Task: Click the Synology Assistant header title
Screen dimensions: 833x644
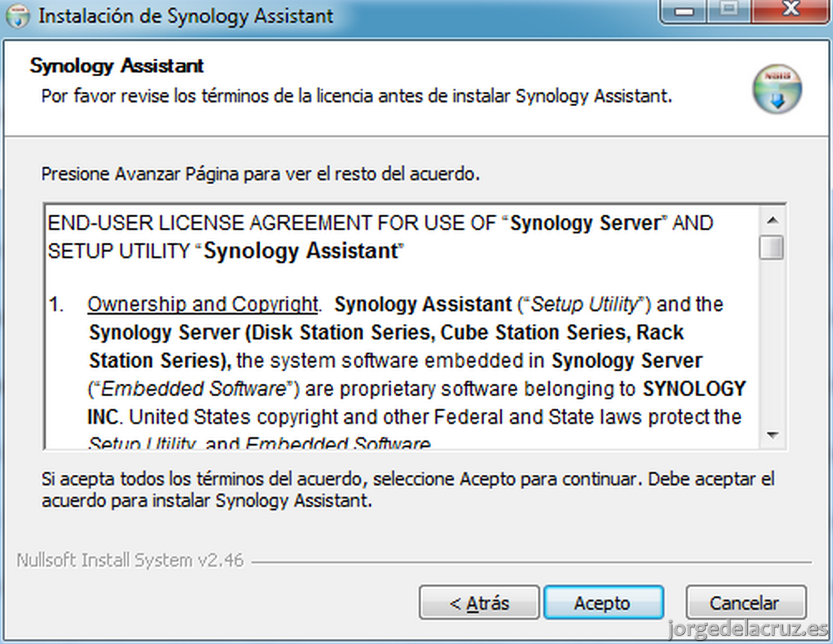Action: pyautogui.click(x=116, y=66)
